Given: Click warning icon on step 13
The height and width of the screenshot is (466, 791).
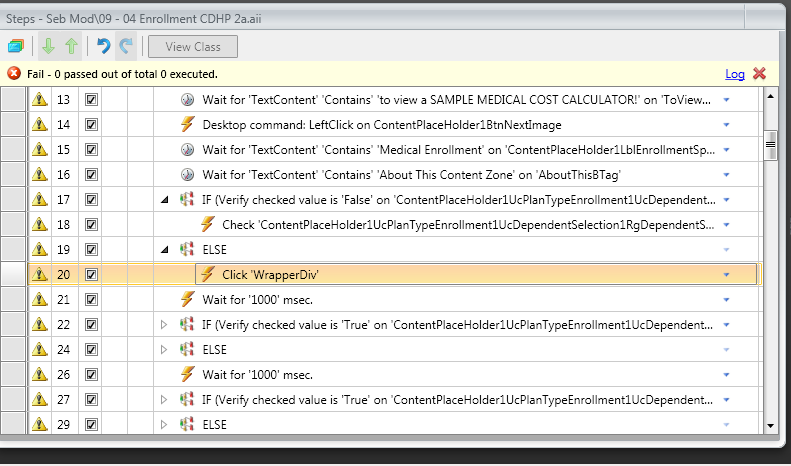Looking at the screenshot, I should click(x=40, y=100).
